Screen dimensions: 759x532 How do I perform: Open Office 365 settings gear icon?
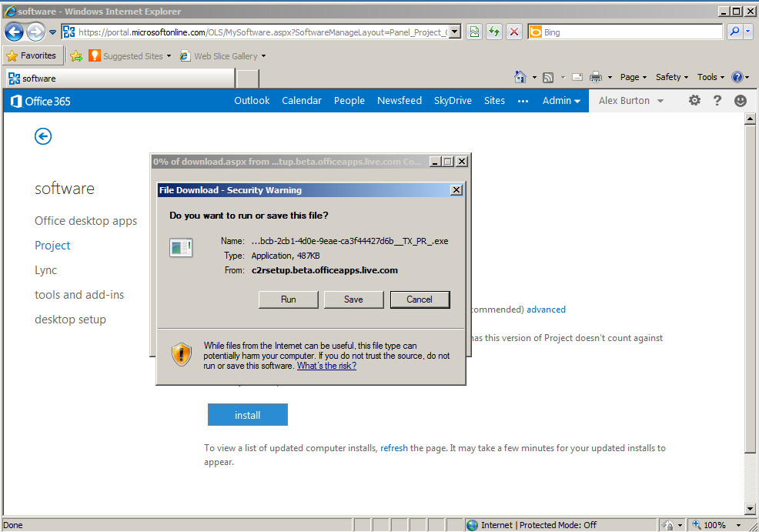(x=694, y=100)
